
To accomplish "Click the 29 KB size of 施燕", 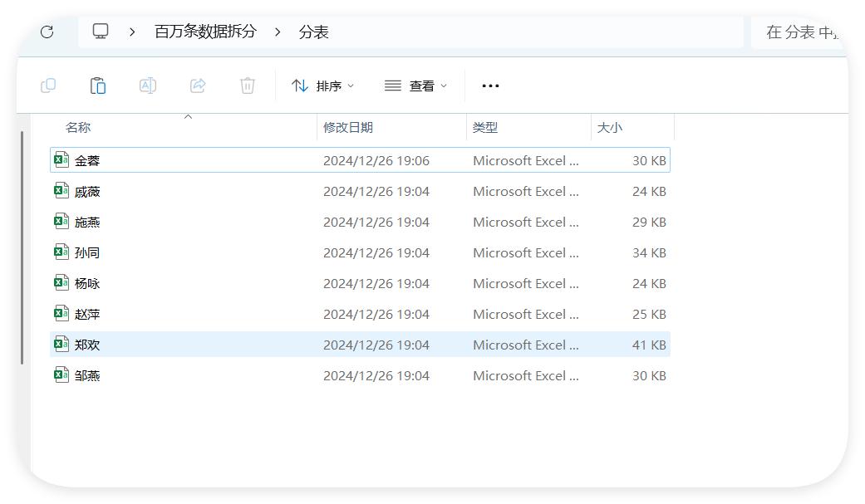I will click(649, 223).
